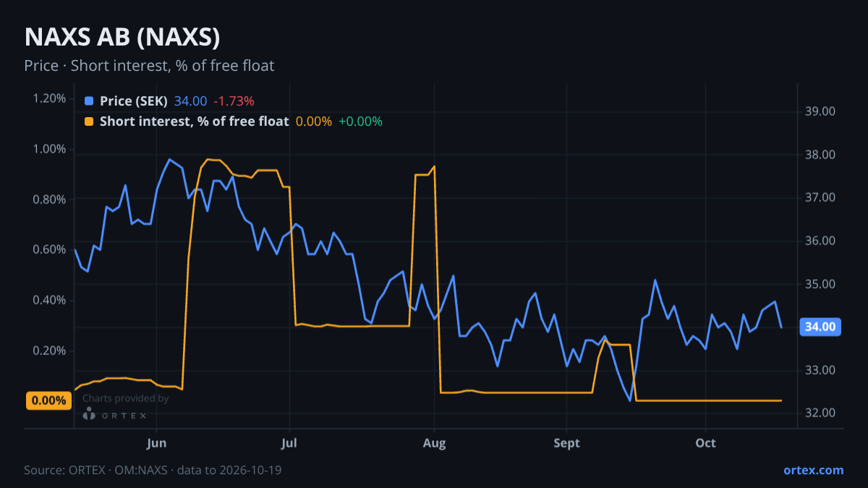Image resolution: width=868 pixels, height=488 pixels.
Task: Click the ORTEX logo icon
Action: coord(89,414)
